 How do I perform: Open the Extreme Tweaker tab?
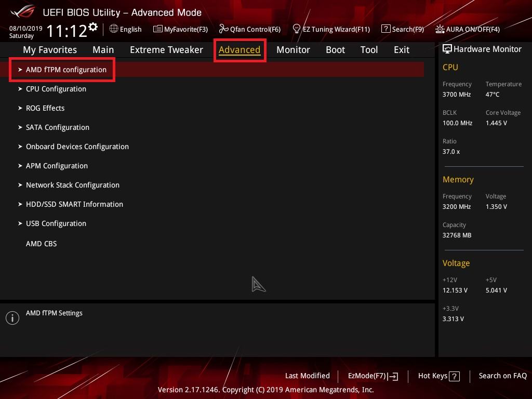[x=166, y=50]
